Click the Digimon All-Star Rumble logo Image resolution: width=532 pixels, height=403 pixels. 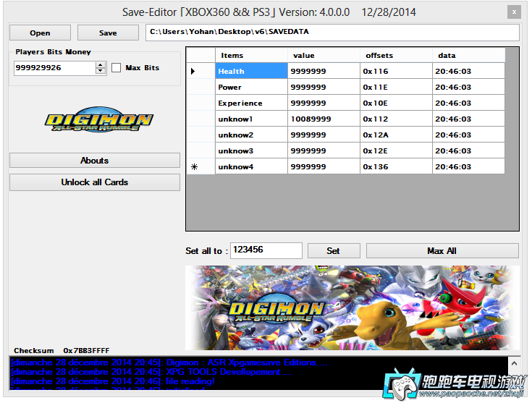click(98, 120)
